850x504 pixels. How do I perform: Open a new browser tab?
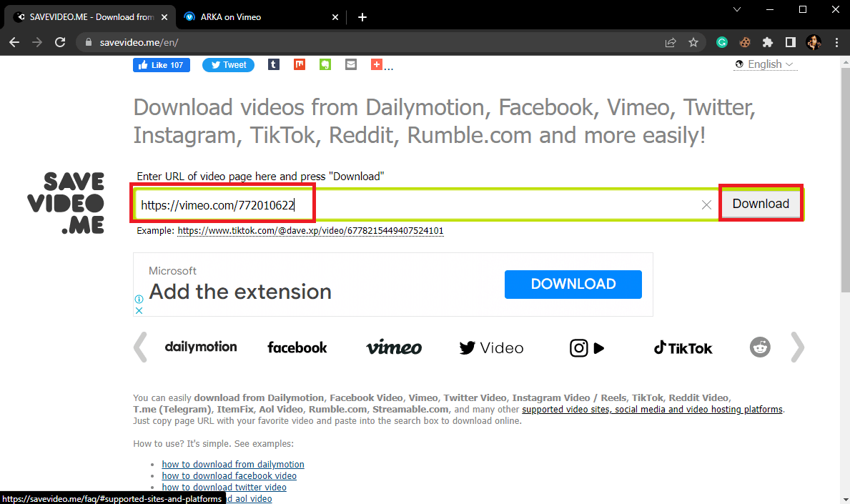[x=362, y=17]
